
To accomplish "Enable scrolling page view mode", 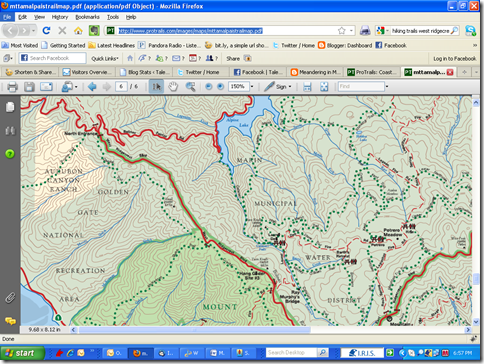I will pyautogui.click(x=307, y=87).
